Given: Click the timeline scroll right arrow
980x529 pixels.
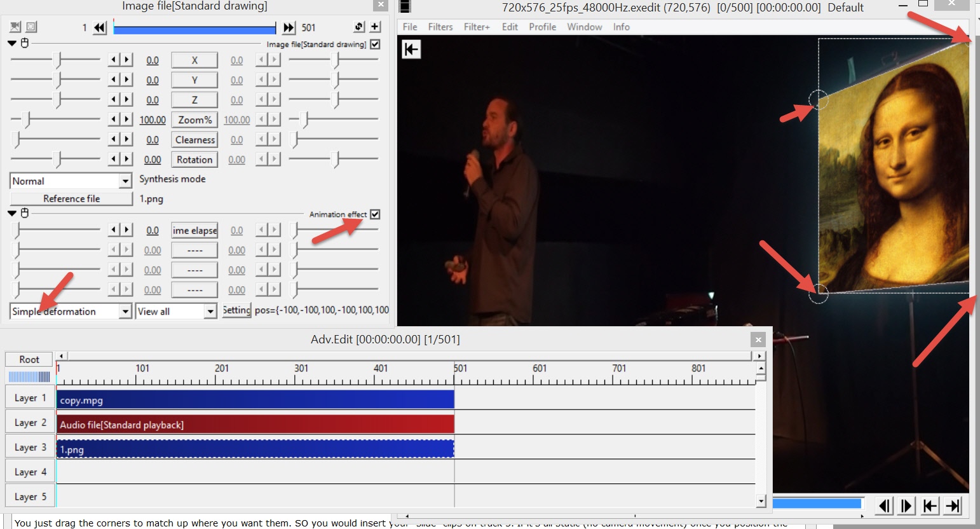Looking at the screenshot, I should 760,356.
